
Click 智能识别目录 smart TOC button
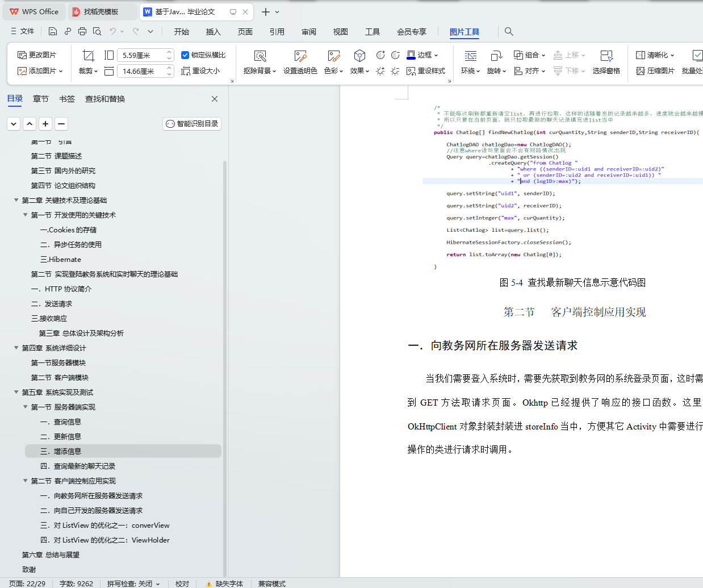click(x=192, y=124)
